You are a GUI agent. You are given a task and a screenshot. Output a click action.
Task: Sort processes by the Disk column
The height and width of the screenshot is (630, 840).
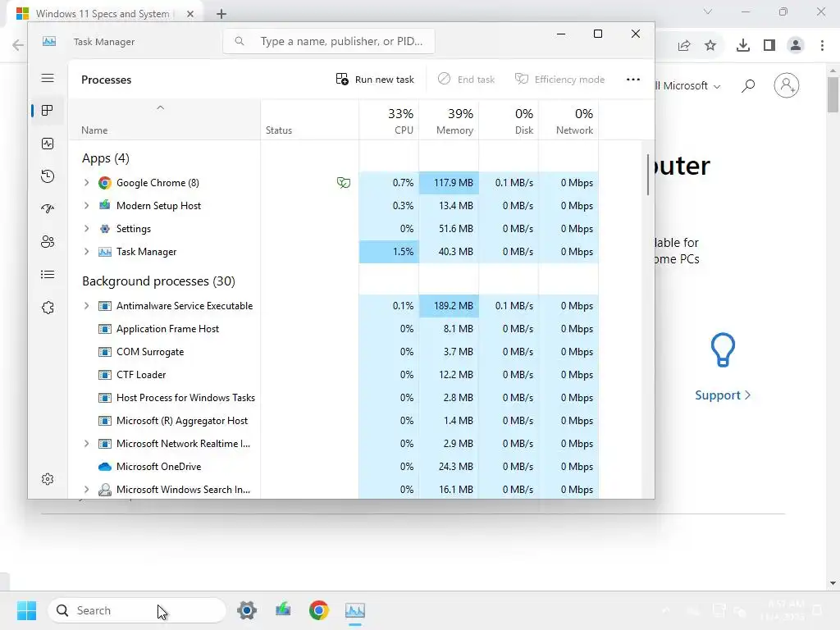509,121
